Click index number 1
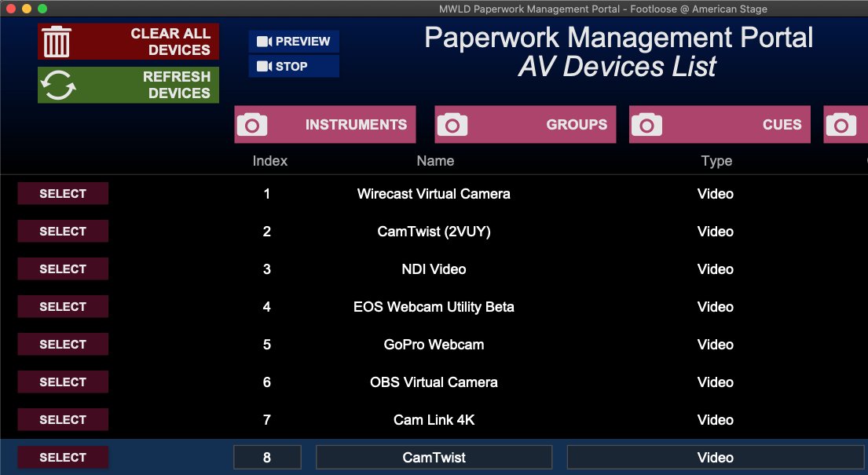868x475 pixels. pyautogui.click(x=267, y=194)
